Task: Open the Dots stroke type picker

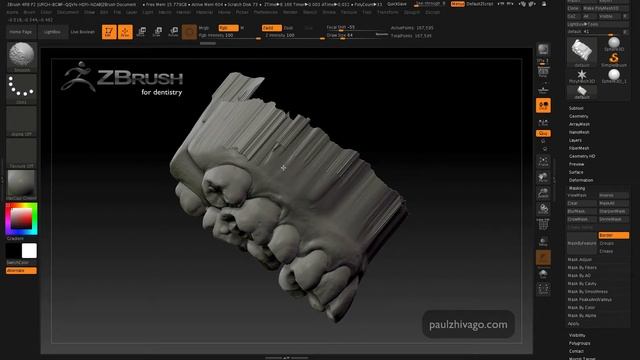Action: pyautogui.click(x=22, y=89)
